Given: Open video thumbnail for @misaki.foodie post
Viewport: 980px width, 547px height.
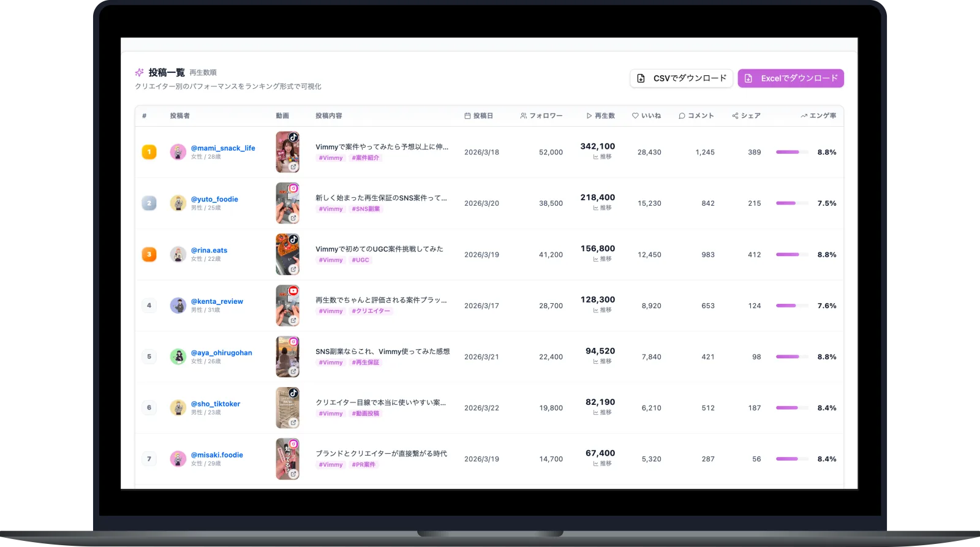Looking at the screenshot, I should (287, 459).
